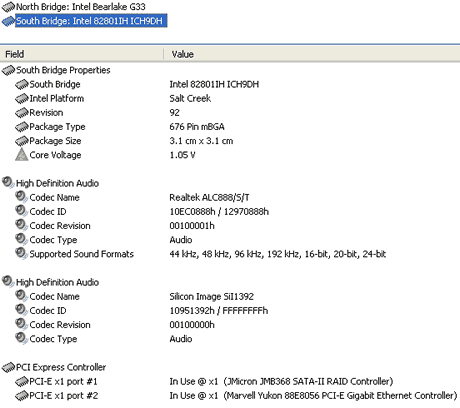Click speaker icon beside 00100000h Codec Revision row
The width and height of the screenshot is (460, 408).
click(x=21, y=324)
